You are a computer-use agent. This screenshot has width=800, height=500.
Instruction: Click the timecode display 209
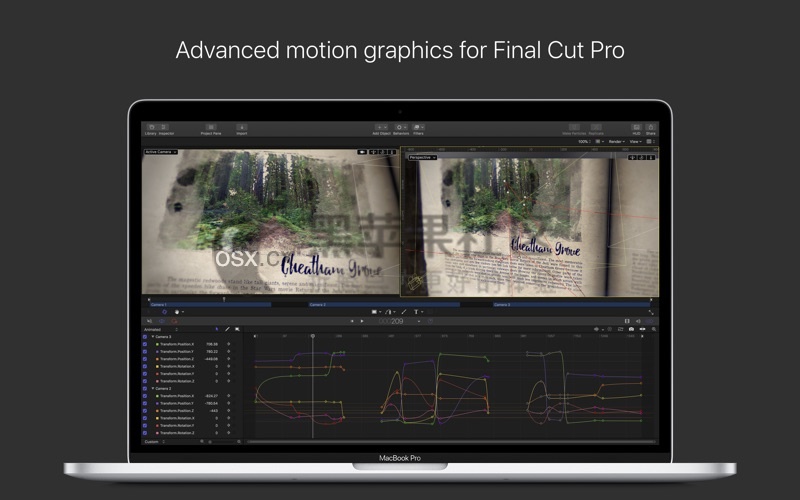tap(391, 321)
